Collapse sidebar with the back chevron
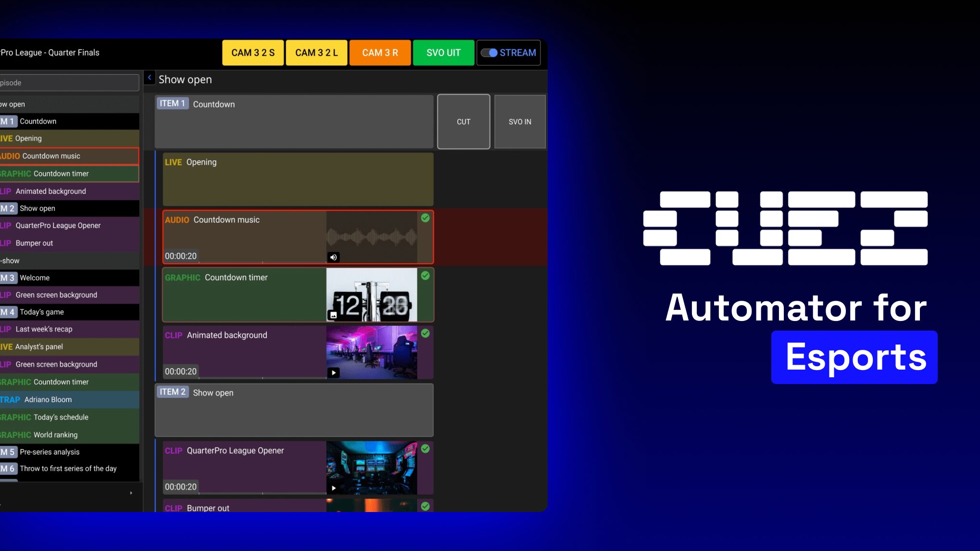980x551 pixels. (x=150, y=78)
